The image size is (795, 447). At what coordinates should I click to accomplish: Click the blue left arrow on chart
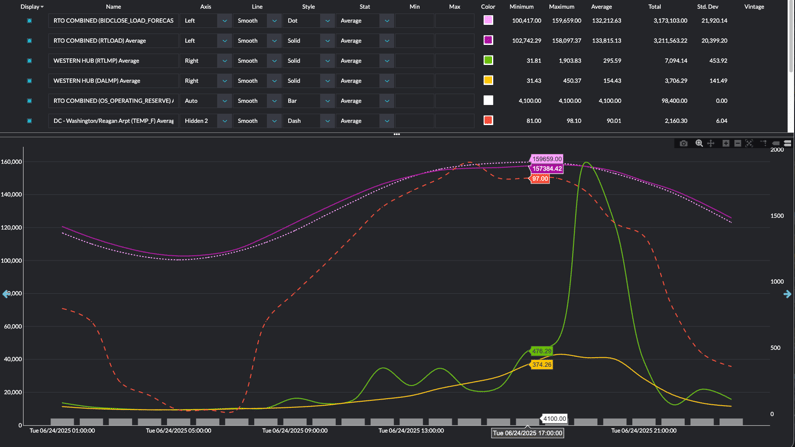(6, 294)
